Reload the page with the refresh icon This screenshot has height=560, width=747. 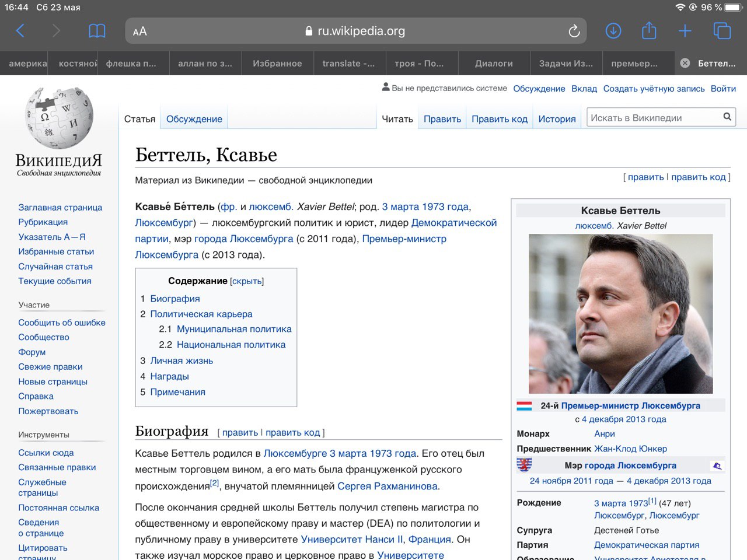tap(574, 31)
